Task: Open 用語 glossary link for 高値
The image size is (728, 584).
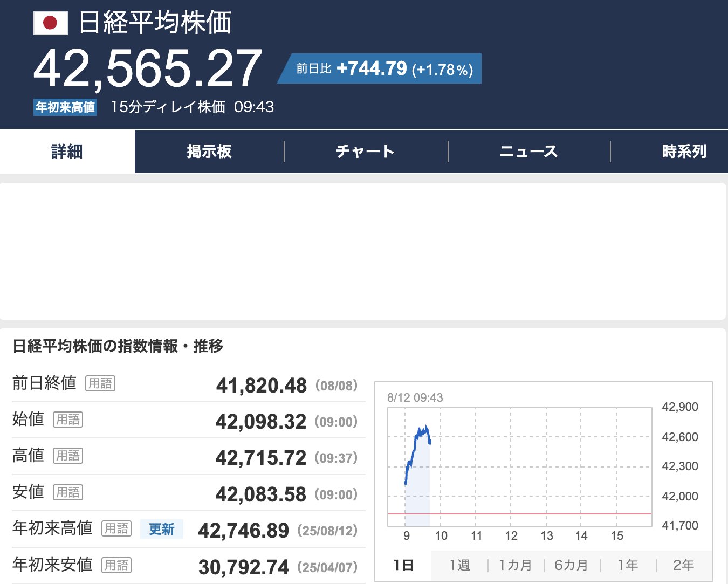Action: [x=68, y=456]
